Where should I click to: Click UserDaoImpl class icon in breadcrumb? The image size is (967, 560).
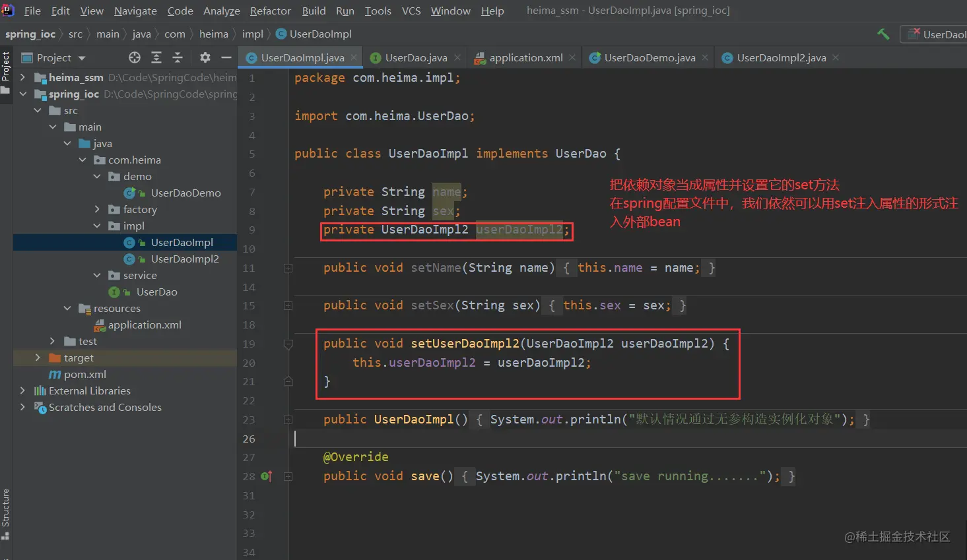(281, 34)
